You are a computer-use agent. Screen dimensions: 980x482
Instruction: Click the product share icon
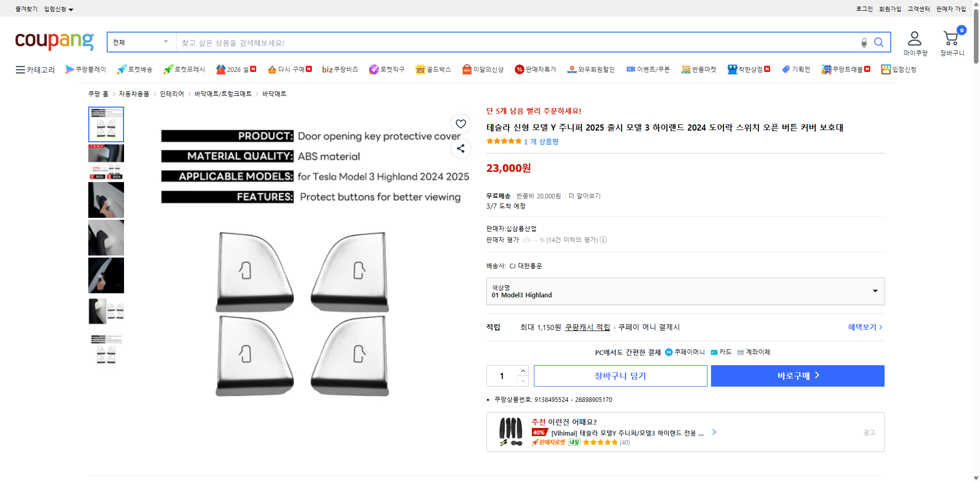[x=460, y=148]
